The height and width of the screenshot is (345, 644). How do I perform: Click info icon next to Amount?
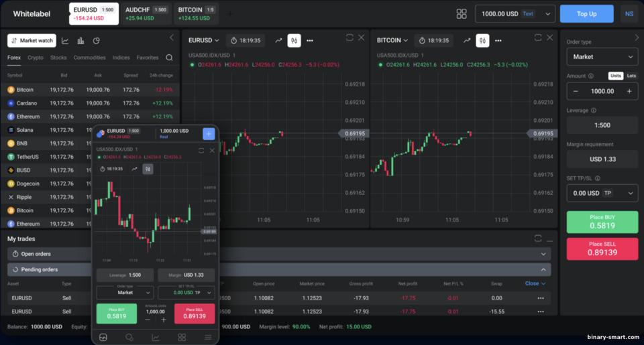point(591,76)
